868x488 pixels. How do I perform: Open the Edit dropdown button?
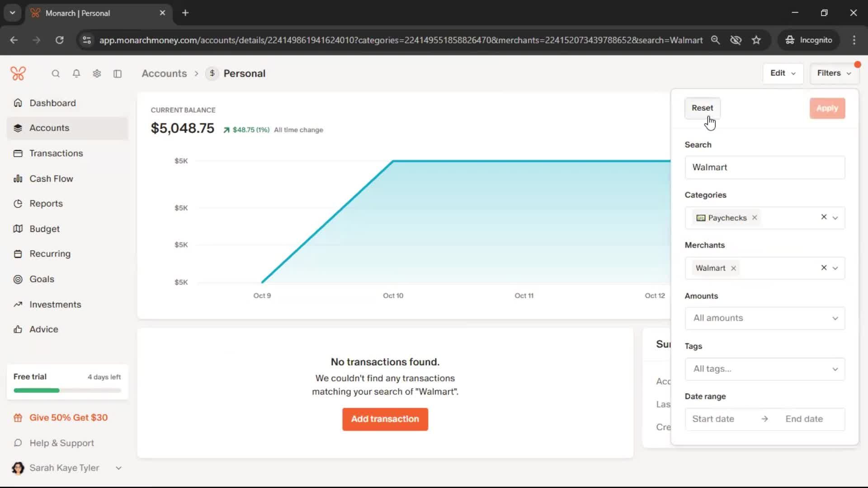pos(783,73)
